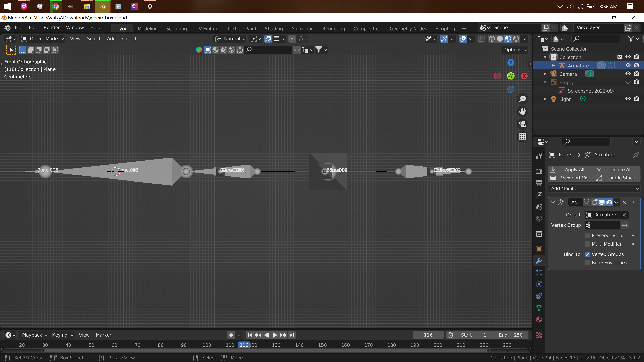644x362 pixels.
Task: Toggle snapping magnet icon
Action: [x=268, y=39]
